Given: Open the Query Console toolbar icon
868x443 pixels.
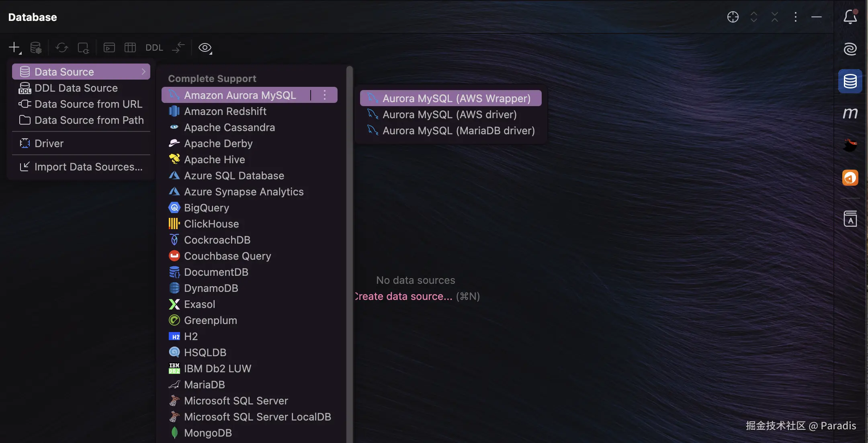Looking at the screenshot, I should pos(109,47).
